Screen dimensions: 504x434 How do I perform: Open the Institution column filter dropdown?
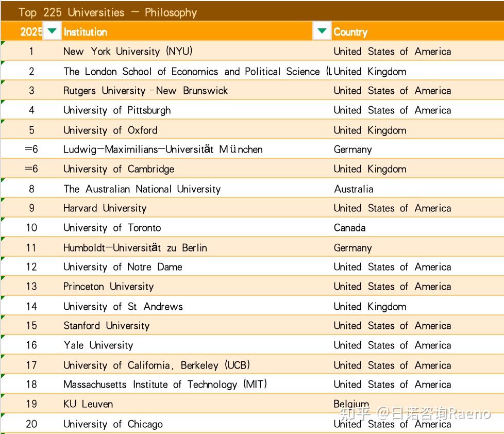[x=322, y=31]
